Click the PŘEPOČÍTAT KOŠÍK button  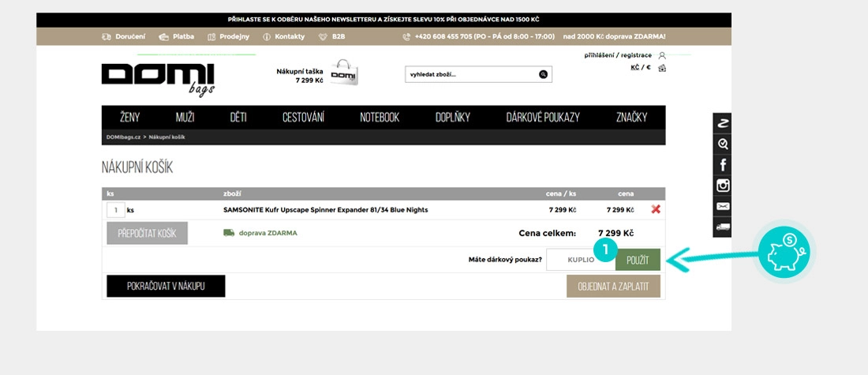[x=147, y=233]
